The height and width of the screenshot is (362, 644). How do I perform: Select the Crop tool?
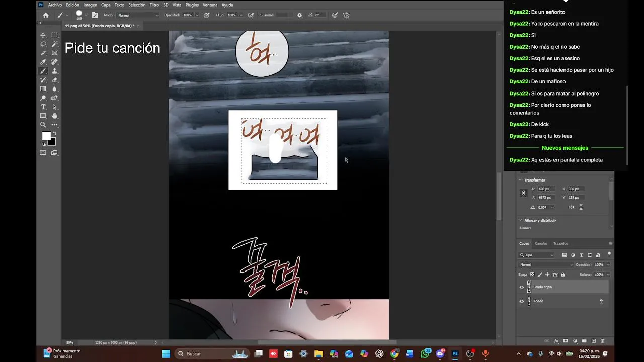[43, 53]
